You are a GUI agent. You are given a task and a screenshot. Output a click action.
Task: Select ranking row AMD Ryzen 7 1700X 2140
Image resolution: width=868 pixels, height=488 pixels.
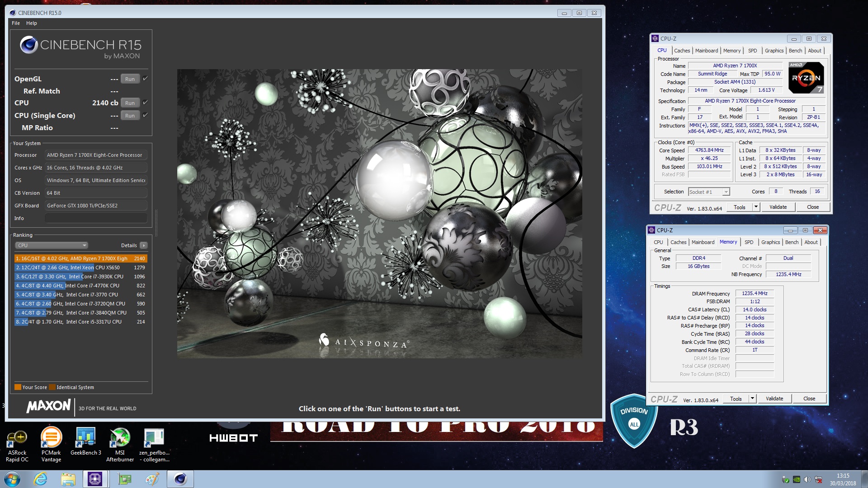[80, 258]
